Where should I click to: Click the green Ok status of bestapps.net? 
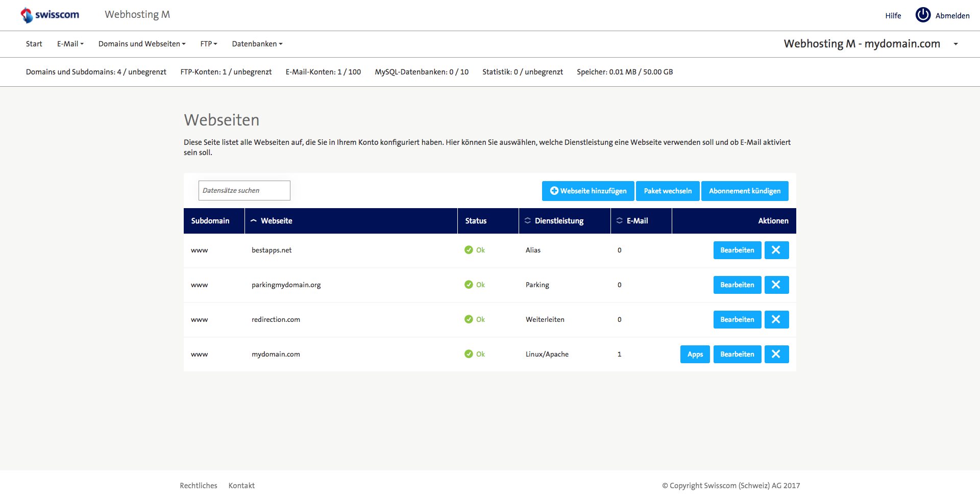click(475, 250)
